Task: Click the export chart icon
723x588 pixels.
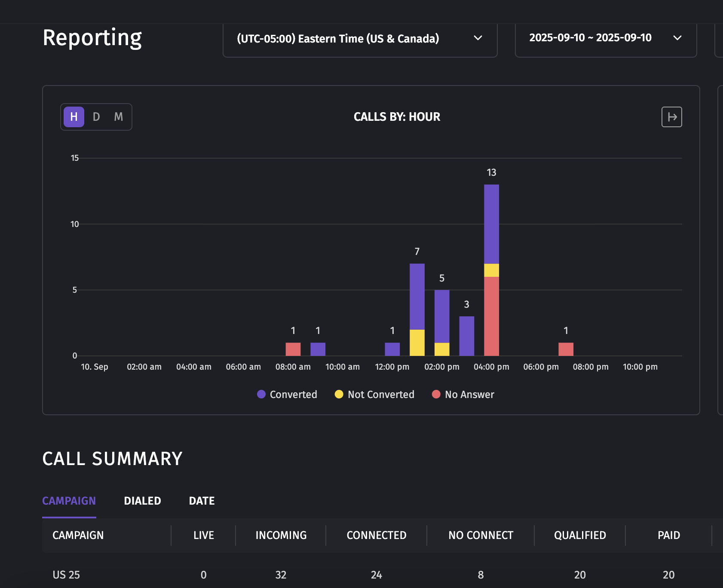Action: 671,117
